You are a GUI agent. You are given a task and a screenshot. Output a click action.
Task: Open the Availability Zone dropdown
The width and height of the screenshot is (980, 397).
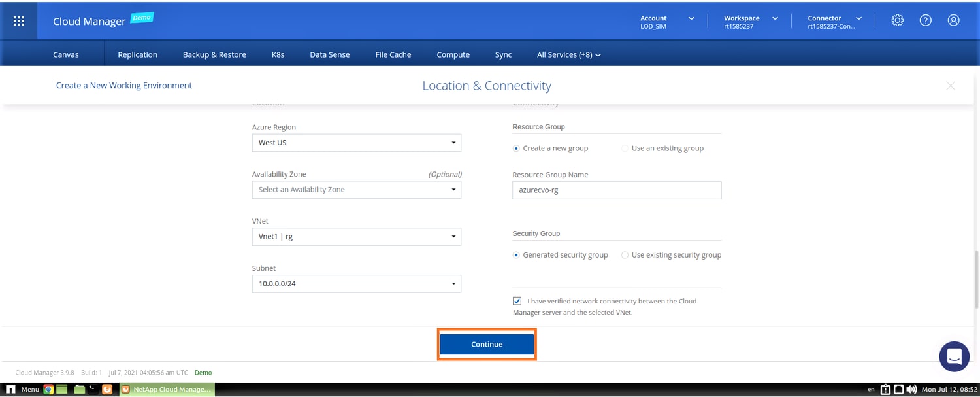click(x=356, y=190)
